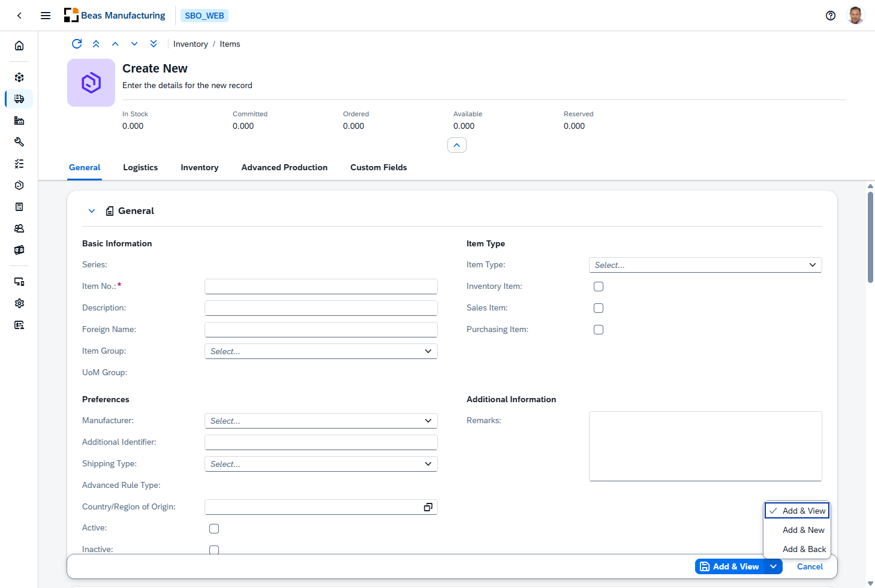Viewport: 875px width, 588px height.
Task: Go to the previous record with the up arrow
Action: 115,44
